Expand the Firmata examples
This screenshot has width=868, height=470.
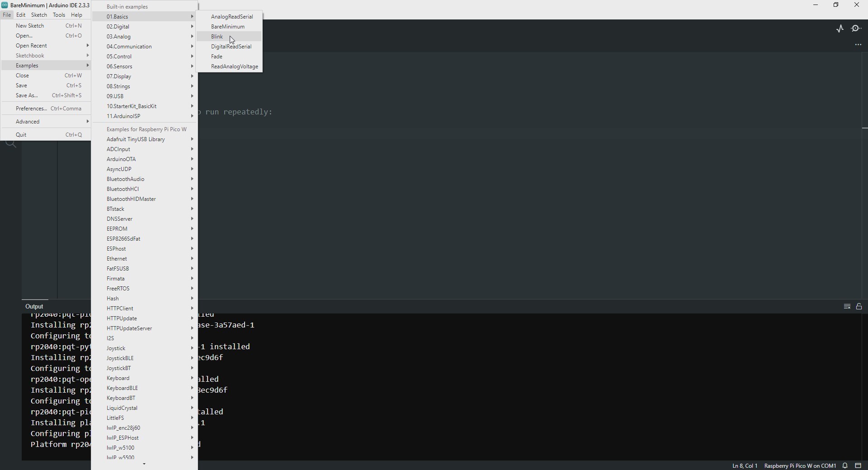[145, 279]
